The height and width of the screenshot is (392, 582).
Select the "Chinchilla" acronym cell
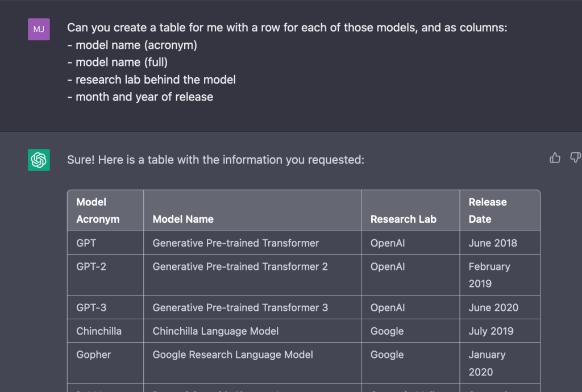(98, 331)
